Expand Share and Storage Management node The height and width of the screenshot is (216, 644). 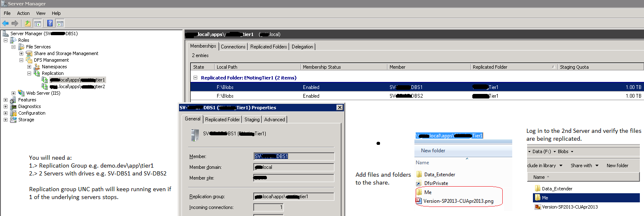(21, 53)
